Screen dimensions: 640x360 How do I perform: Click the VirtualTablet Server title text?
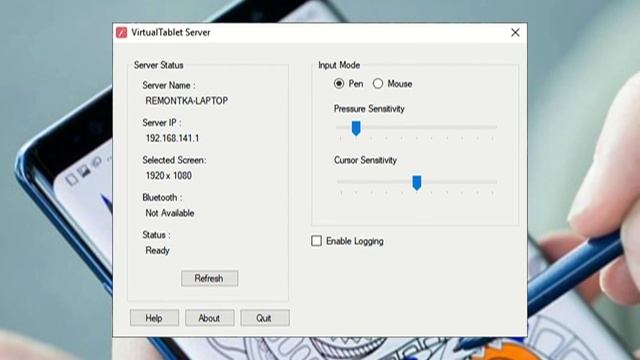tap(171, 33)
